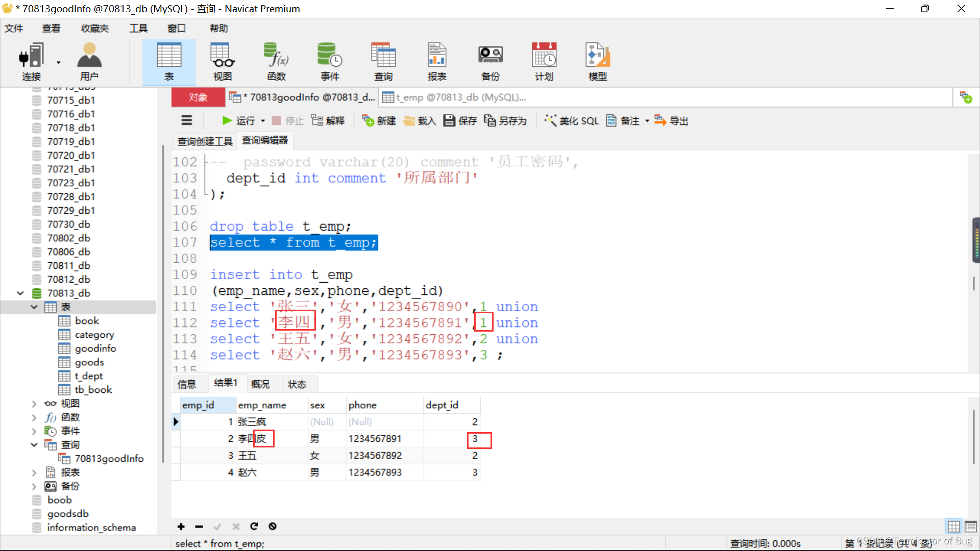Open the 帮助 menu
Screen dimensions: 980x551
point(219,29)
